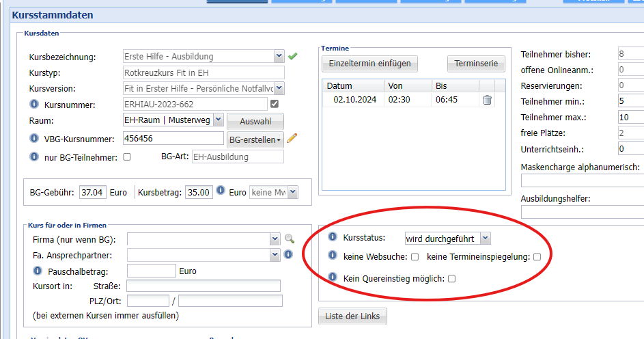Click the trash icon for the 02.10.2024 appointment
Image resolution: width=644 pixels, height=339 pixels.
tap(487, 100)
